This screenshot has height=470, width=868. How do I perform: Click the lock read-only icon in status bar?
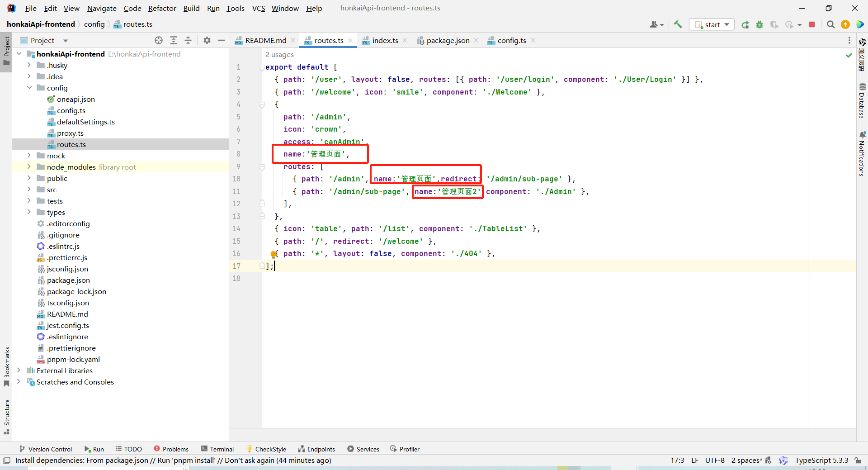point(858,460)
